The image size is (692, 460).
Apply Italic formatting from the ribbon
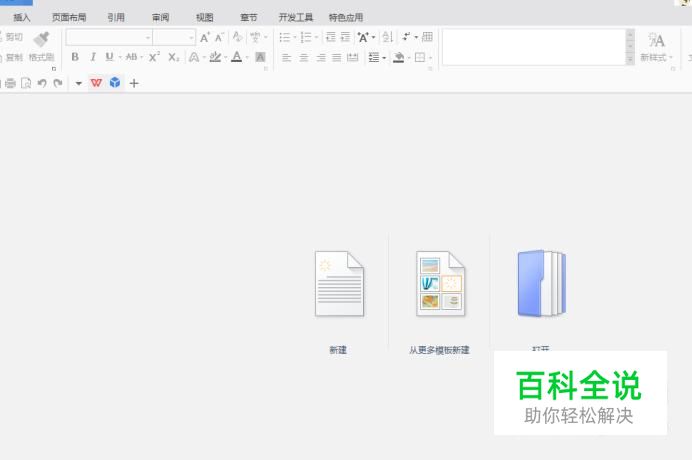[93, 57]
